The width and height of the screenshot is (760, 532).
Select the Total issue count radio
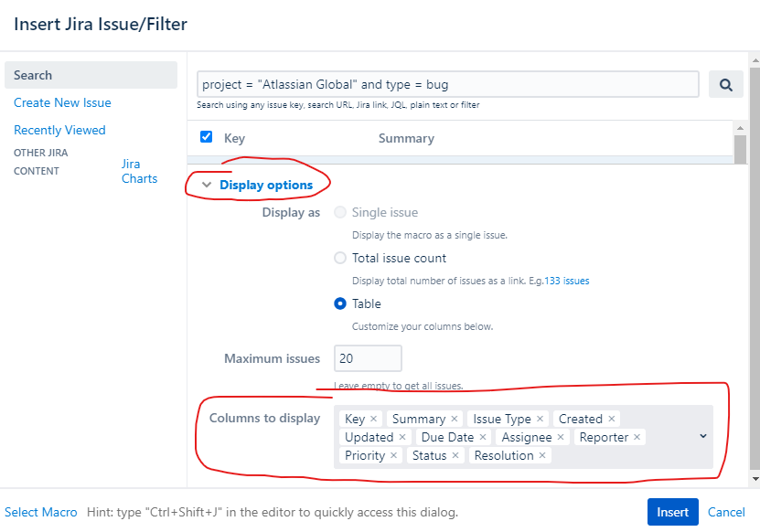340,258
